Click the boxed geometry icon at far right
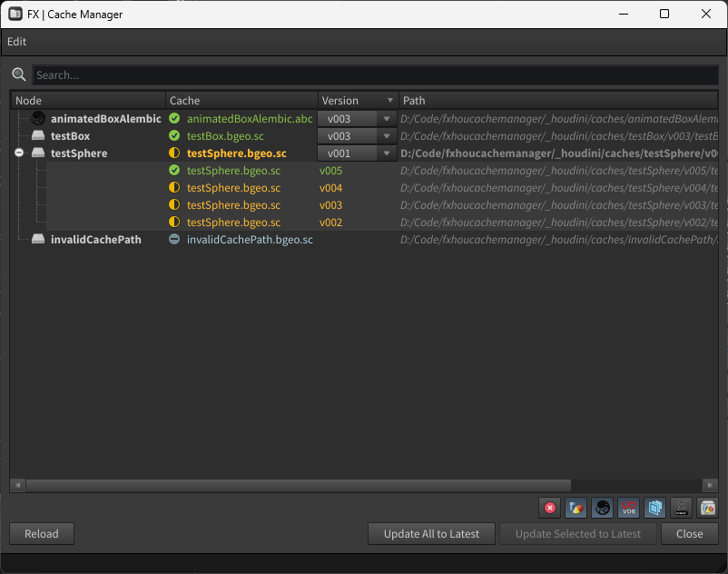728x574 pixels. (x=707, y=508)
